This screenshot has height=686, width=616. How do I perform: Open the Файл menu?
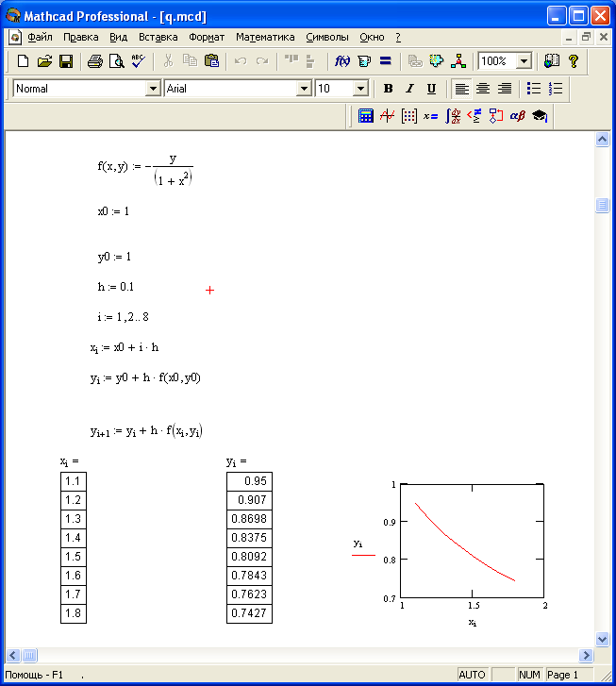pos(40,37)
